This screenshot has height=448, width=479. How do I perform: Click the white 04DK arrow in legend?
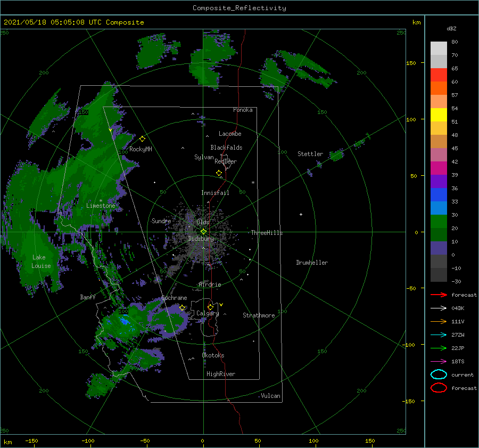439,308
